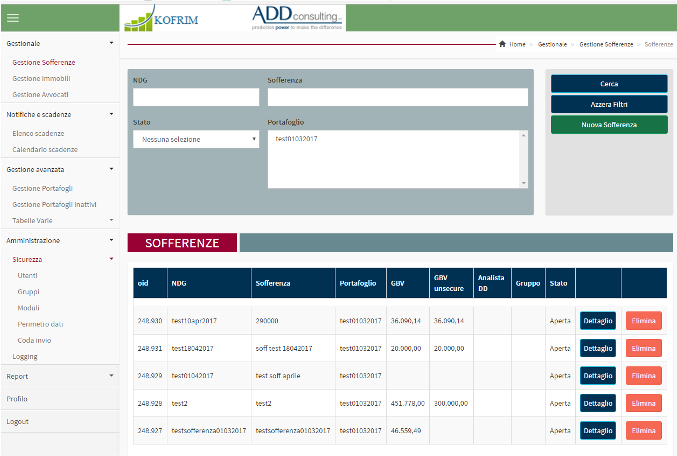Viewport: 677px width, 456px height.
Task: Click into the NDG input field
Action: [195, 97]
